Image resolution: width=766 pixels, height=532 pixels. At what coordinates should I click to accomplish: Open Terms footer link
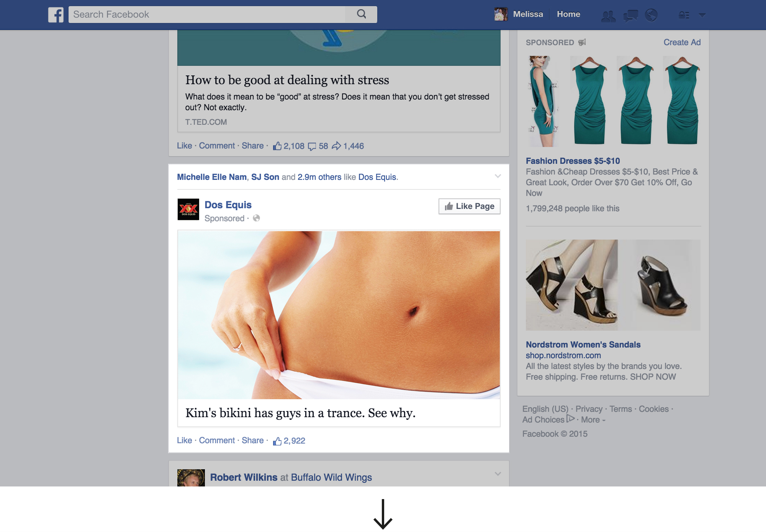tap(620, 409)
